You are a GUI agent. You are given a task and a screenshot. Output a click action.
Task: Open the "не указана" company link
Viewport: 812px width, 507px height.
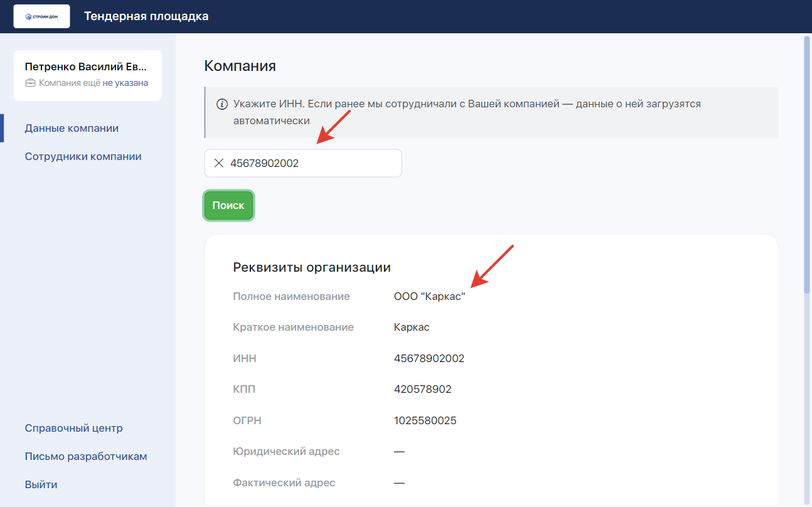pyautogui.click(x=126, y=83)
